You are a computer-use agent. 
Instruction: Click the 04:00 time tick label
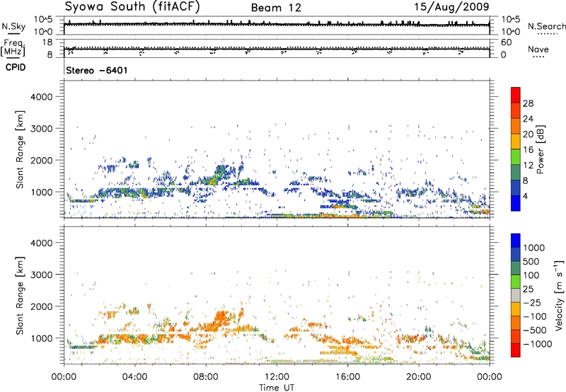134,377
